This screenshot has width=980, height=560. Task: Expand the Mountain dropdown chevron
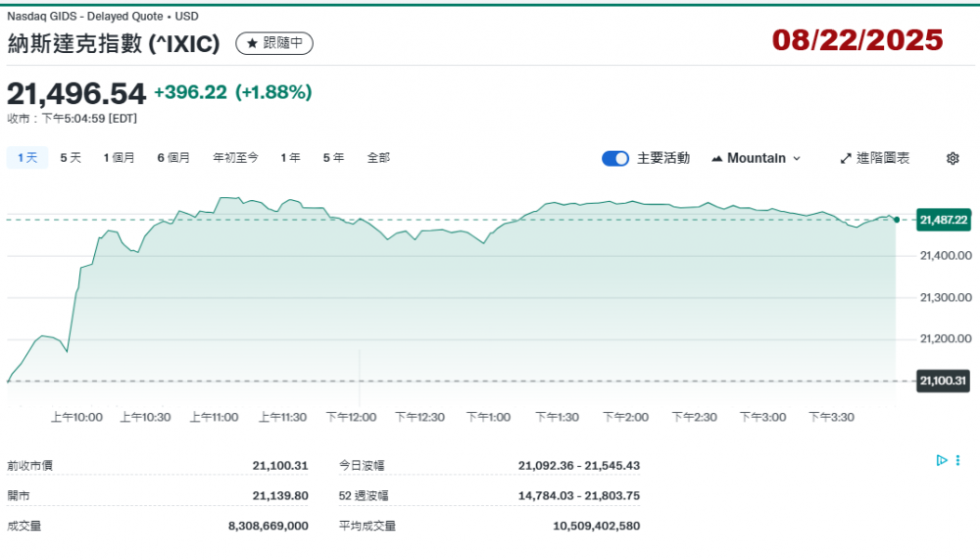(x=796, y=158)
